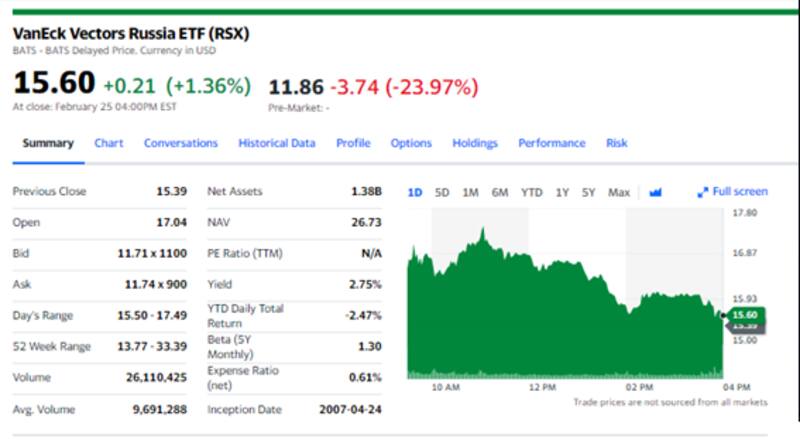The image size is (800, 443).
Task: Choose the YTD chart range
Action: coord(532,192)
